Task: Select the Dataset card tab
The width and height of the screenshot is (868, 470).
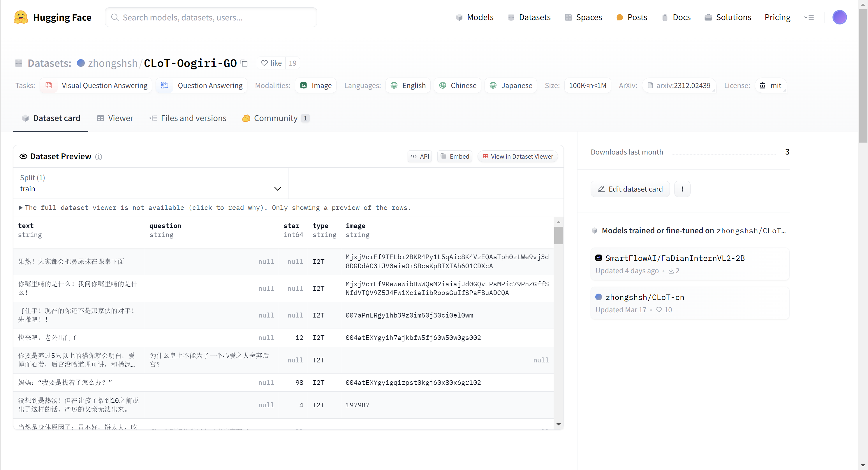Action: pyautogui.click(x=51, y=118)
